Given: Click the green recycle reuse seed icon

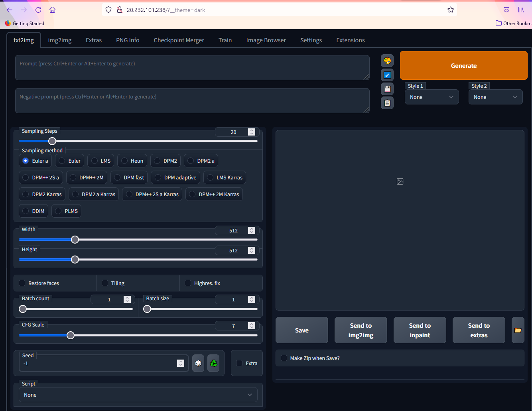Looking at the screenshot, I should [214, 363].
